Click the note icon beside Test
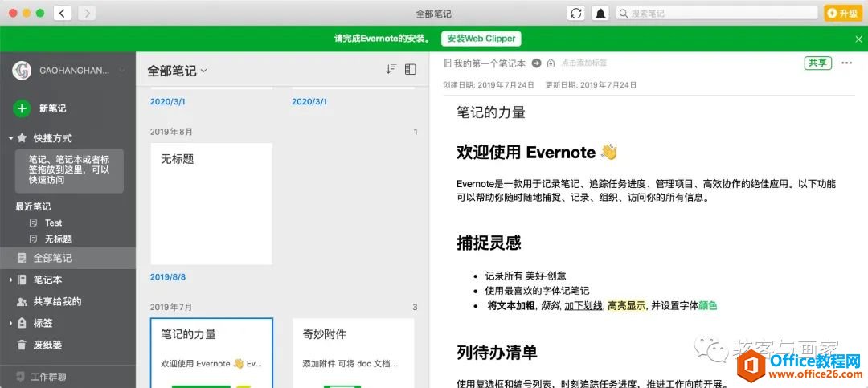868x388 pixels. [x=33, y=223]
